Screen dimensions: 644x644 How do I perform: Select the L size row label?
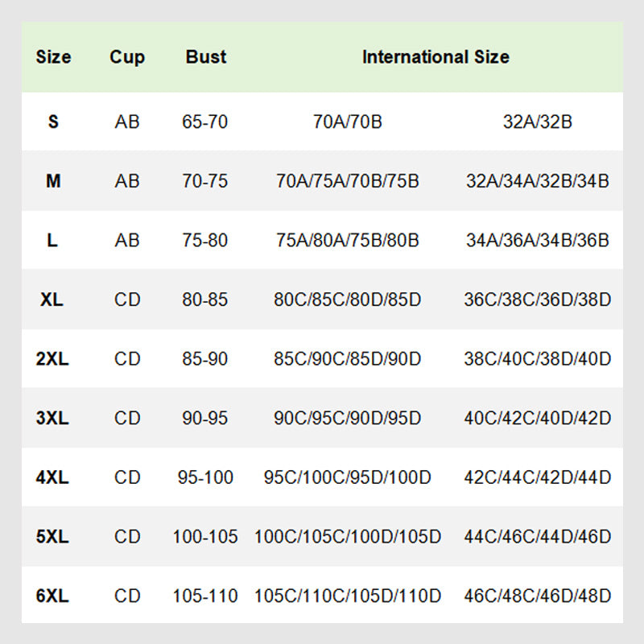[x=53, y=241]
